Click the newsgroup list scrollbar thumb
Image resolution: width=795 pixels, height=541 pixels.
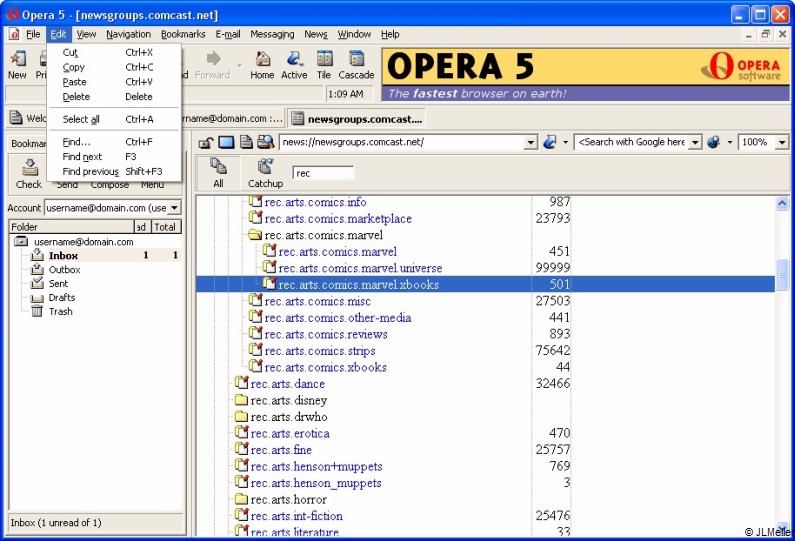tap(782, 274)
